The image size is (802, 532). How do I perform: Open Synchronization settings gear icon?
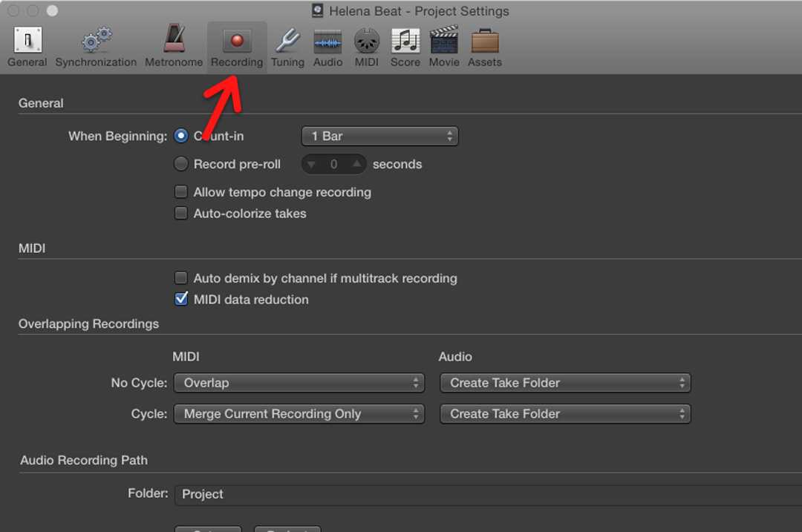tap(96, 42)
